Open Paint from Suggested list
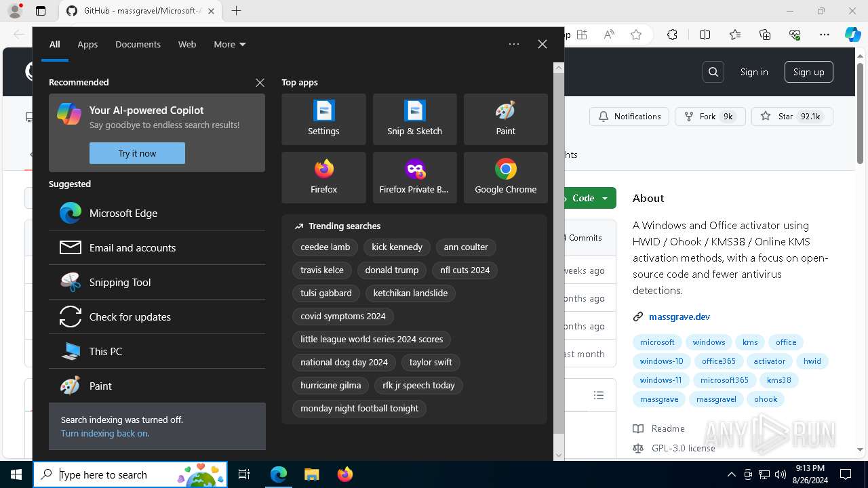Viewport: 868px width, 488px height. click(x=157, y=386)
